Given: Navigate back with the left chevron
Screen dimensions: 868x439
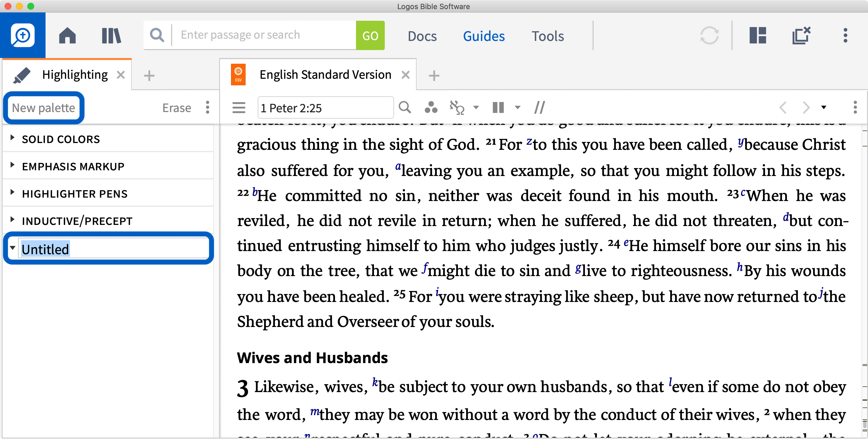Looking at the screenshot, I should [x=783, y=108].
